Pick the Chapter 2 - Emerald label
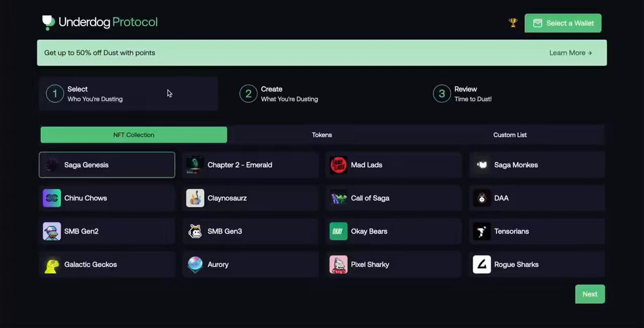644x328 pixels. tap(240, 165)
